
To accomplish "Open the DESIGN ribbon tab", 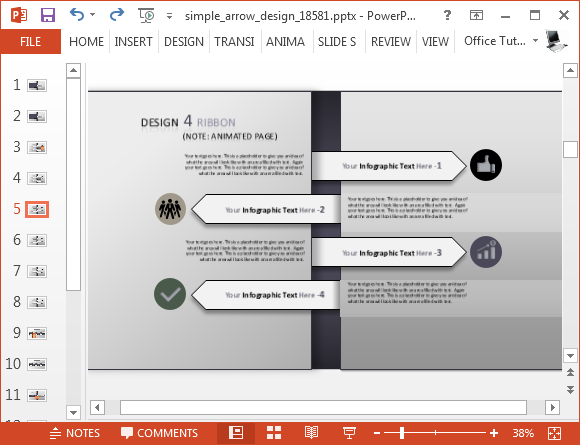I will point(184,41).
